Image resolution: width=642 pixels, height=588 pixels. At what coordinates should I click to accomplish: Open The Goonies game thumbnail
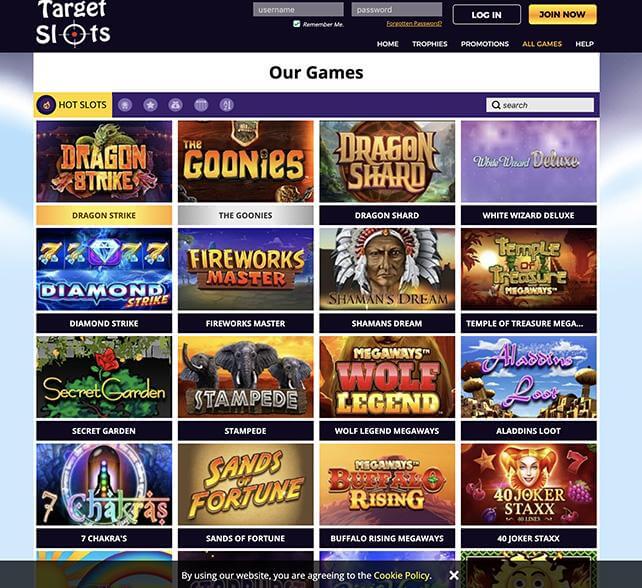(x=246, y=161)
